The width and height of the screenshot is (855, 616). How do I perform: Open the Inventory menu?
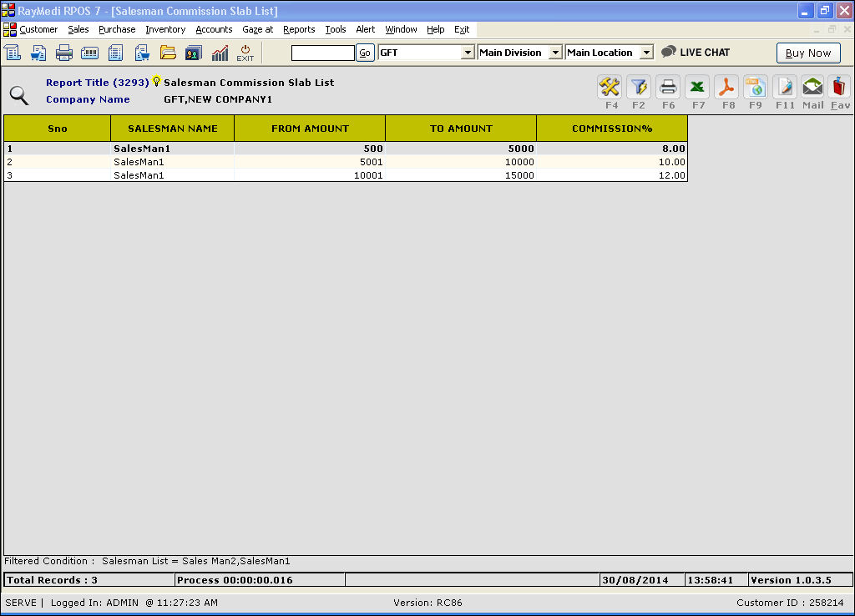click(165, 29)
